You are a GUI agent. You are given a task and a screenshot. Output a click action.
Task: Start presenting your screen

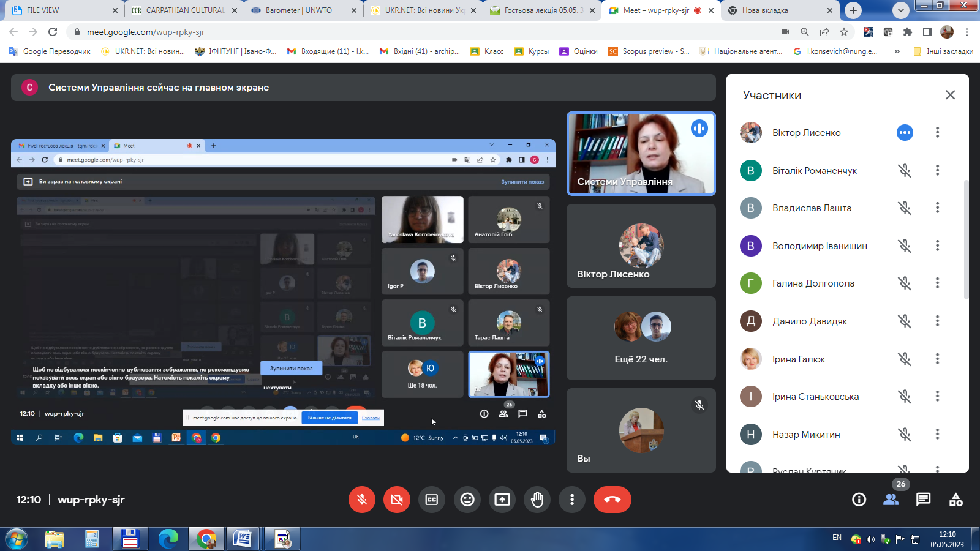(x=502, y=500)
